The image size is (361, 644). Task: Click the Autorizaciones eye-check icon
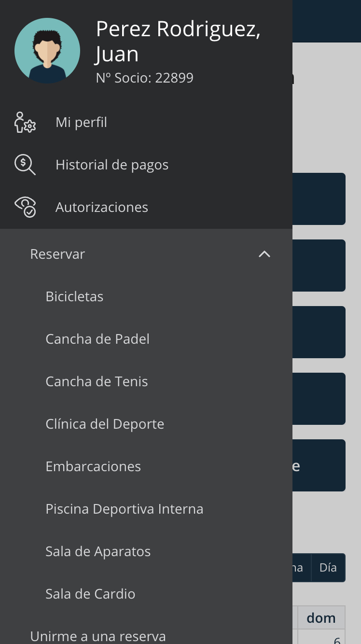point(25,207)
